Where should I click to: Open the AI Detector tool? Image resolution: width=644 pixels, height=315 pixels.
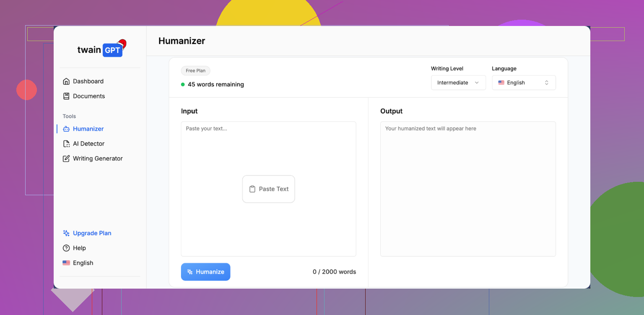point(88,144)
